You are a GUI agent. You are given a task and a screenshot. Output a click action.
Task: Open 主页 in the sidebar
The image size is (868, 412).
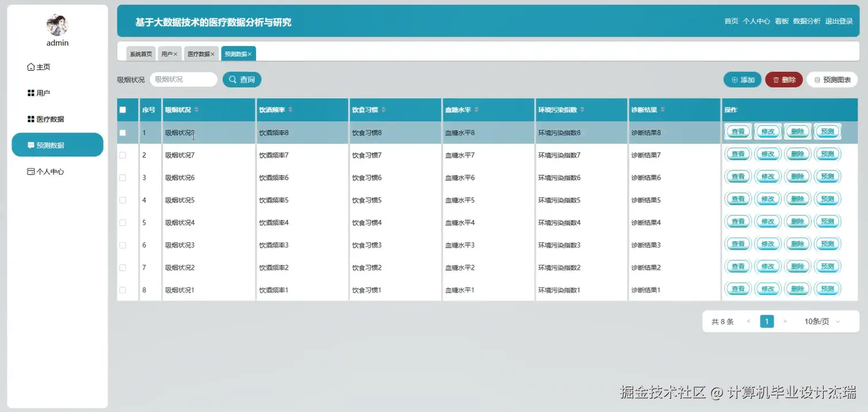39,67
